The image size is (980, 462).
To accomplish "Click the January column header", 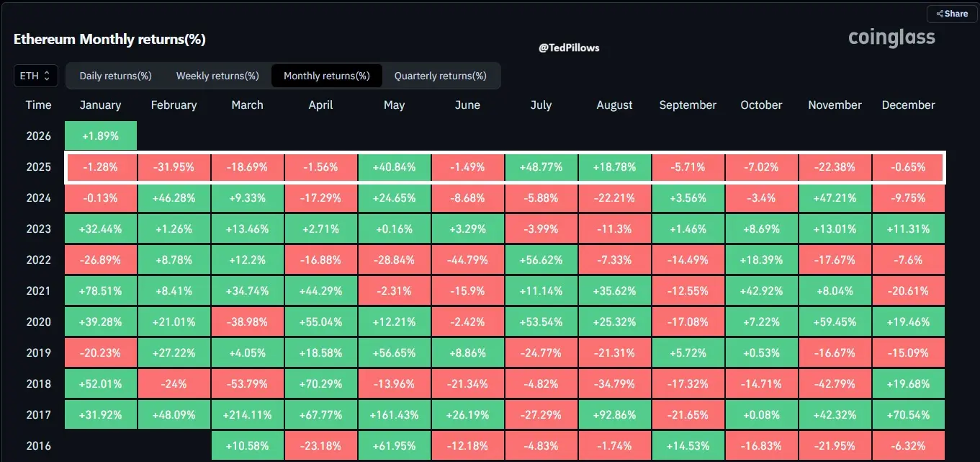I will click(x=100, y=105).
